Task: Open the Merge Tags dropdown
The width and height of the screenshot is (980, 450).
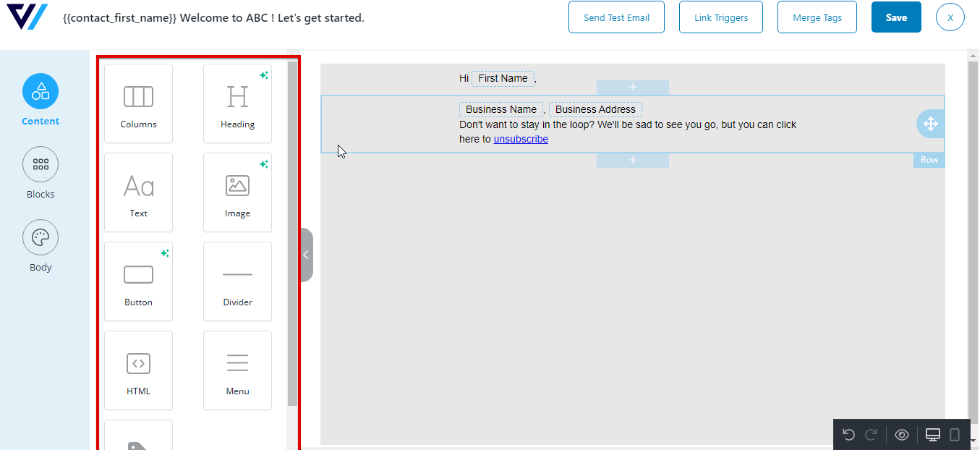Action: coord(817,17)
